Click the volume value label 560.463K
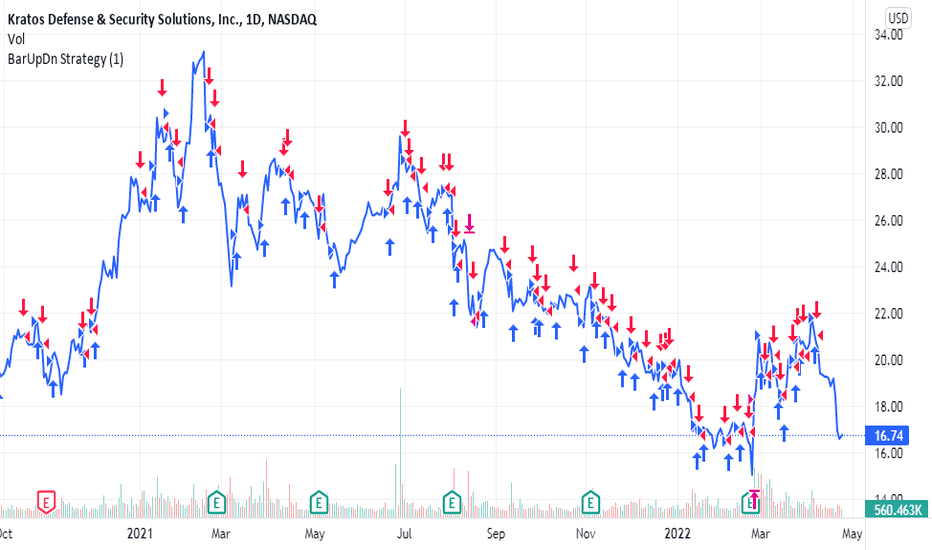This screenshot has width=932, height=550. click(x=898, y=510)
